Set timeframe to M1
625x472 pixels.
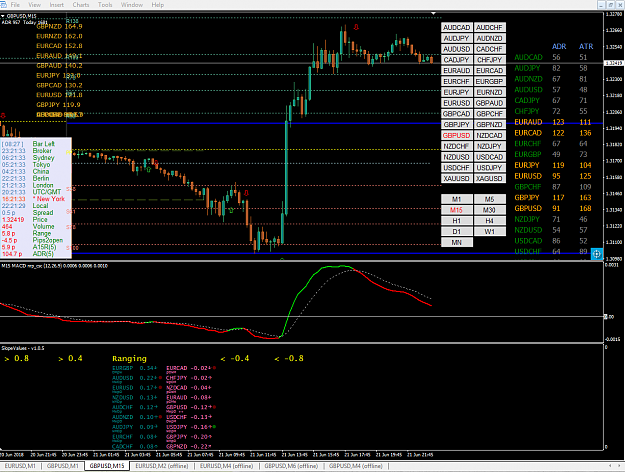pos(457,199)
